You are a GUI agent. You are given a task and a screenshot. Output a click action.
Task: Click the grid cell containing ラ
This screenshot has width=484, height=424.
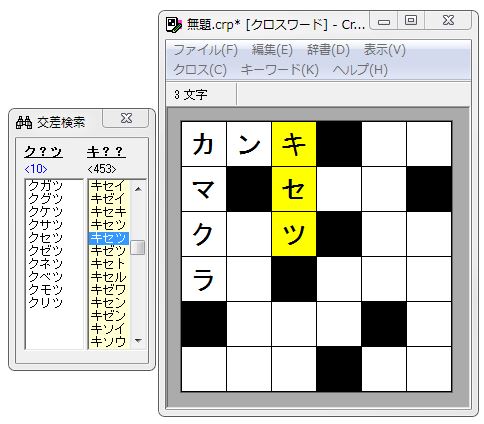coord(204,279)
